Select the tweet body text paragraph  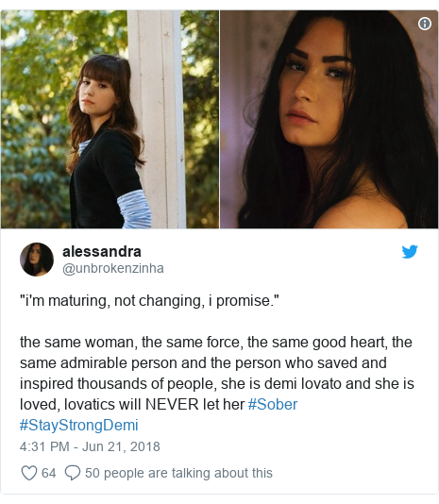(x=217, y=383)
